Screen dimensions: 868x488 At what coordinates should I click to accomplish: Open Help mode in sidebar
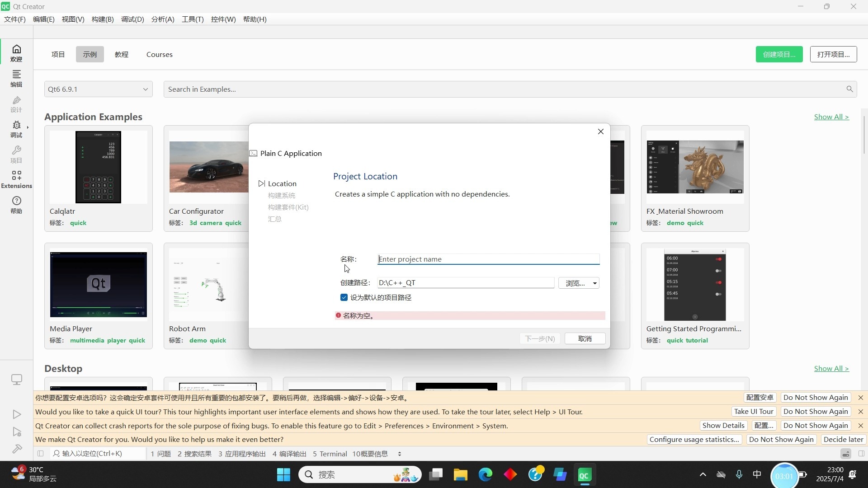[16, 205]
